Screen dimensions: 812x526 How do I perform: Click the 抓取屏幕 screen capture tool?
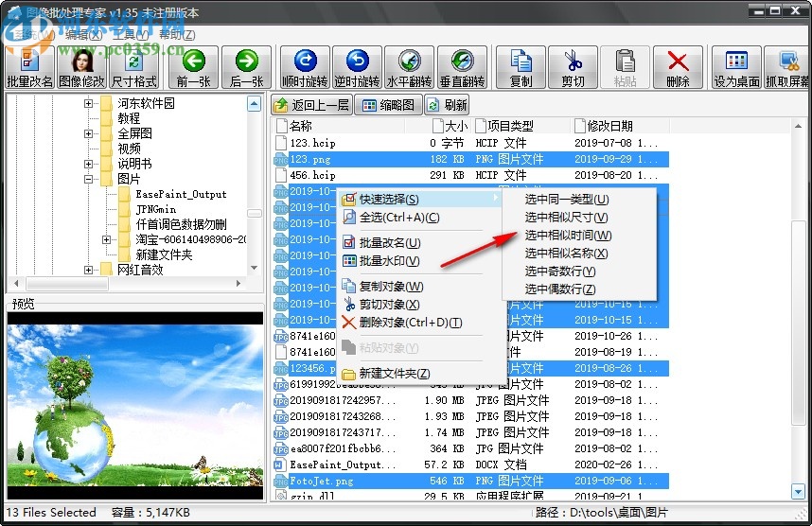(787, 68)
